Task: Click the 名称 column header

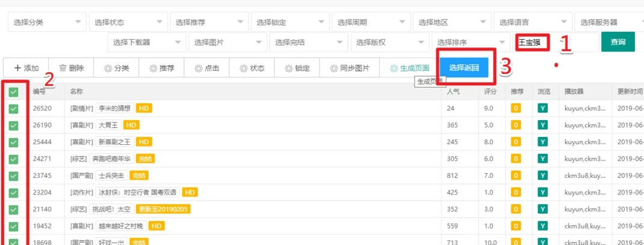Action: click(x=76, y=92)
